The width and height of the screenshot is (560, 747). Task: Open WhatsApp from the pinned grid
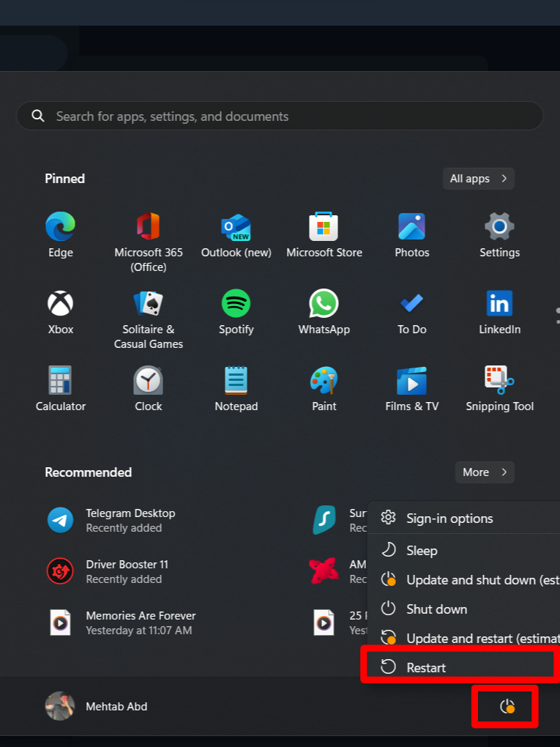tap(324, 312)
